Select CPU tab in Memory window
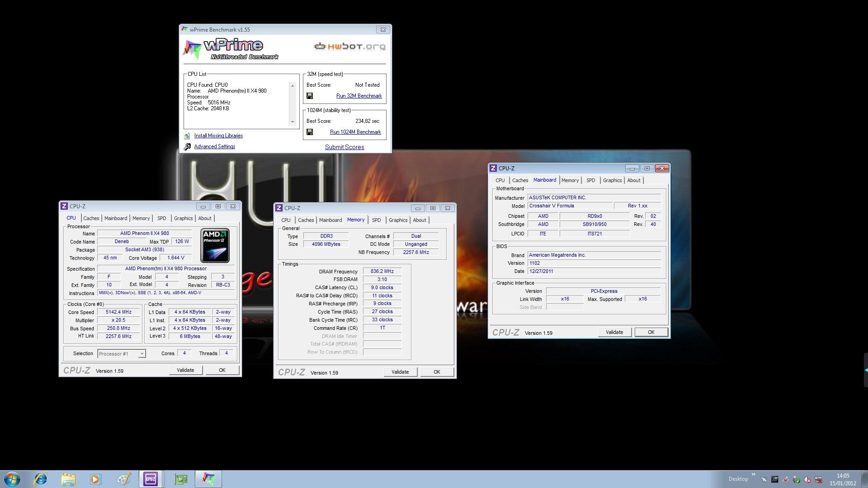The width and height of the screenshot is (868, 488). coord(286,220)
